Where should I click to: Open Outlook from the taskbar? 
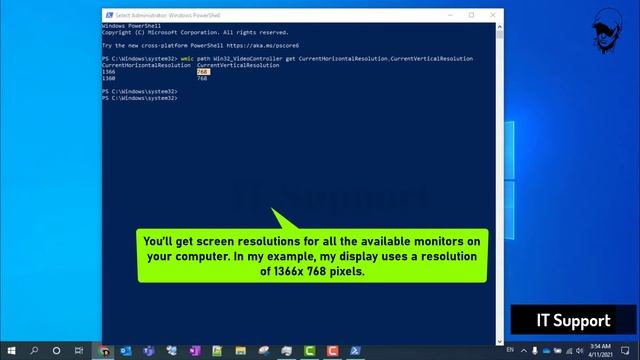[x=126, y=351]
